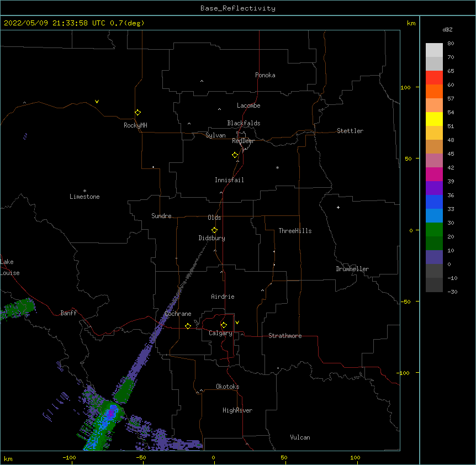Click the Stettler city label

tap(350, 131)
